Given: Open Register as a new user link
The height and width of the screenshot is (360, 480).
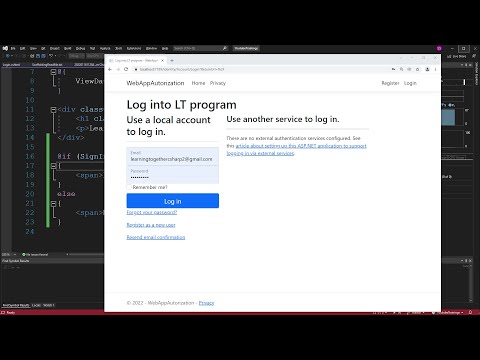Looking at the screenshot, I should pyautogui.click(x=151, y=225).
